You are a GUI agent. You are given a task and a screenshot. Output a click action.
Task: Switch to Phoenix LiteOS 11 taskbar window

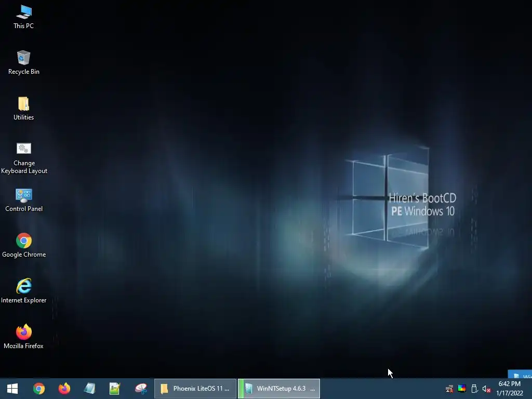tap(195, 389)
